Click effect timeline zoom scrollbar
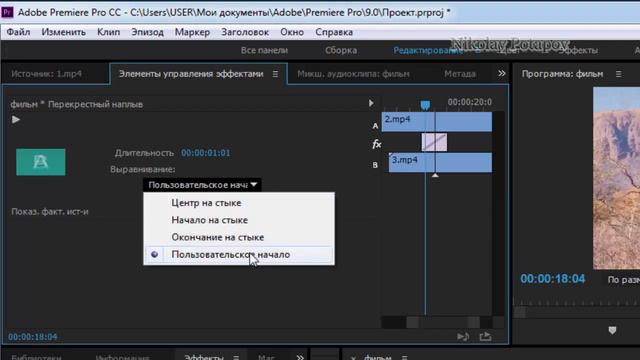This screenshot has width=640, height=360. click(x=443, y=322)
